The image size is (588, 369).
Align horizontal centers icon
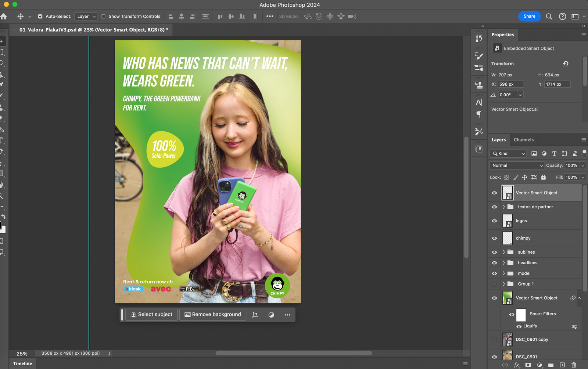click(182, 17)
